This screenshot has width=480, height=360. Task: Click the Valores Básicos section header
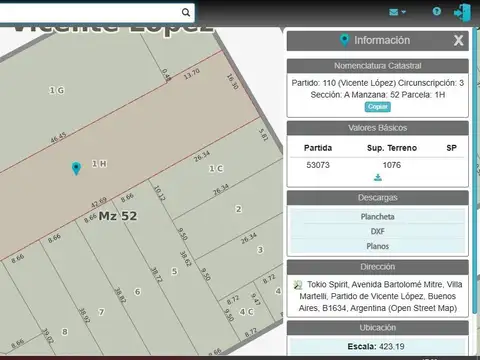[x=378, y=128]
